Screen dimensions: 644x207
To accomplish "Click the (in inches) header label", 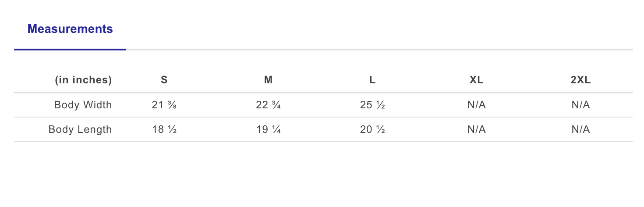I will (x=83, y=80).
